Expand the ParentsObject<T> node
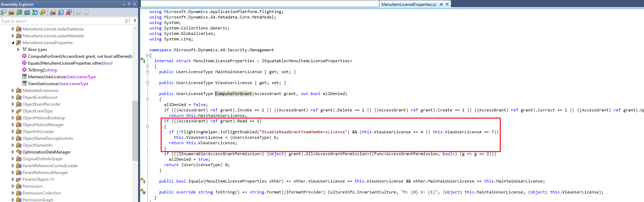Image resolution: width=644 pixels, height=202 pixels. click(x=13, y=179)
